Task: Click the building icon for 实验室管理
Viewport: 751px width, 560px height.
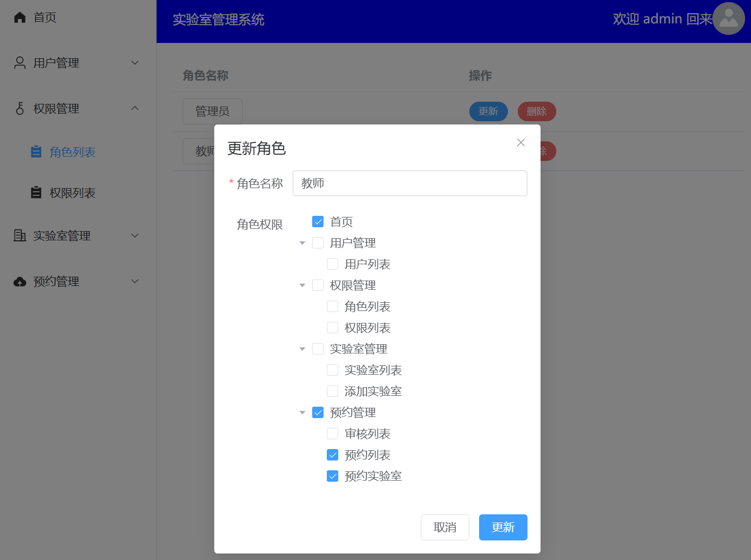Action: [x=20, y=235]
